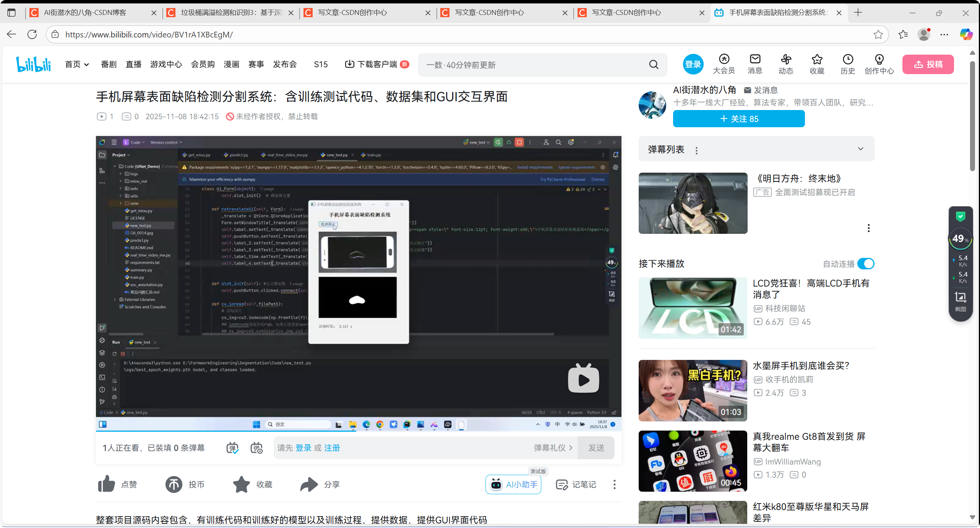Click the share arrow (分享) icon
The height and width of the screenshot is (528, 980).
click(x=309, y=484)
